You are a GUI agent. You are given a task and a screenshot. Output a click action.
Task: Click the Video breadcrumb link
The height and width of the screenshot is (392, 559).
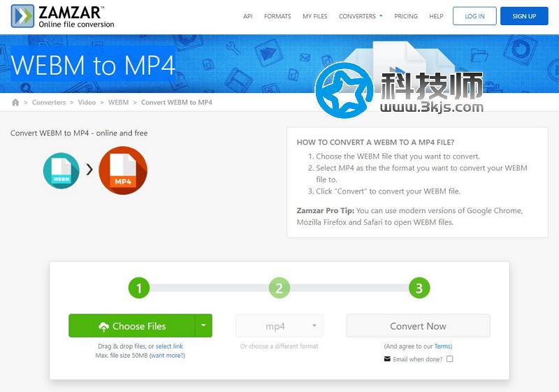[87, 102]
